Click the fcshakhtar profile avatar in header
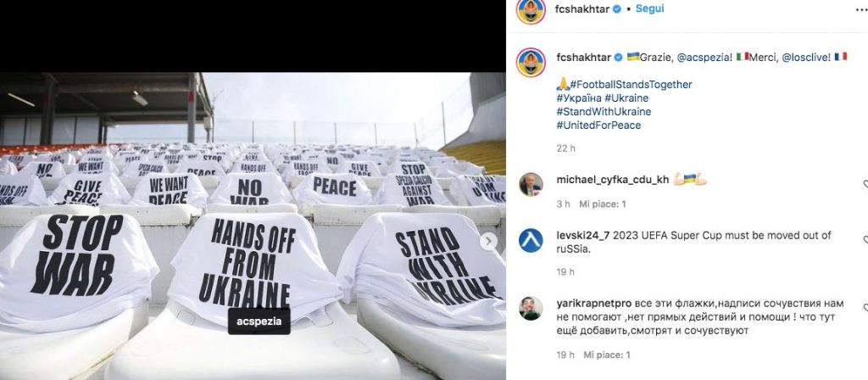The image size is (868, 380). point(531,10)
